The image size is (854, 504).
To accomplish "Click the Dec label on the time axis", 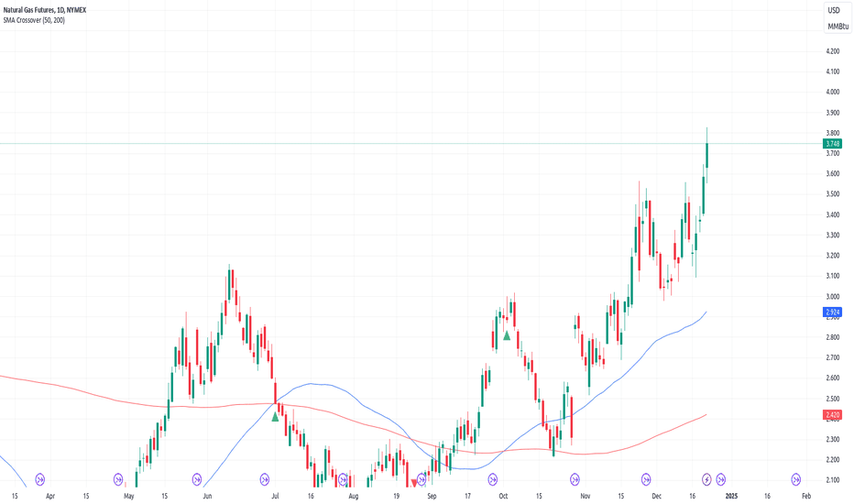I will pyautogui.click(x=656, y=497).
